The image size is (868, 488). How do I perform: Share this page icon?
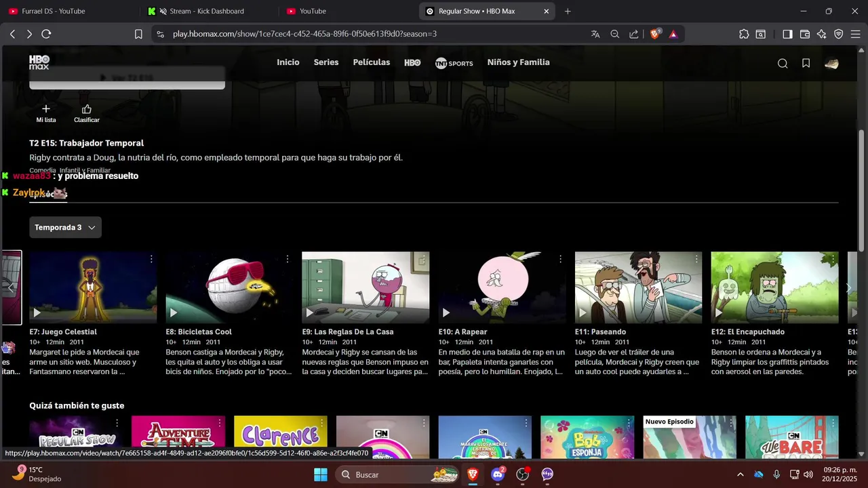coord(633,34)
